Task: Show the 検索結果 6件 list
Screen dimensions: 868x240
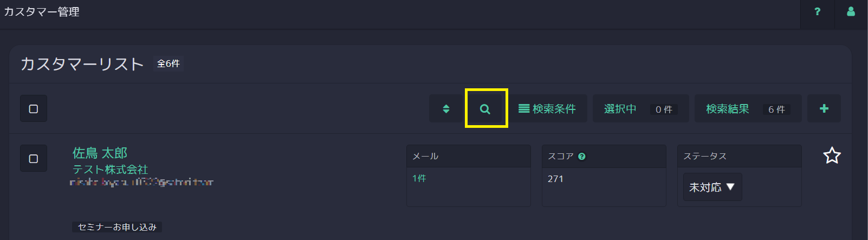Action: (x=748, y=108)
